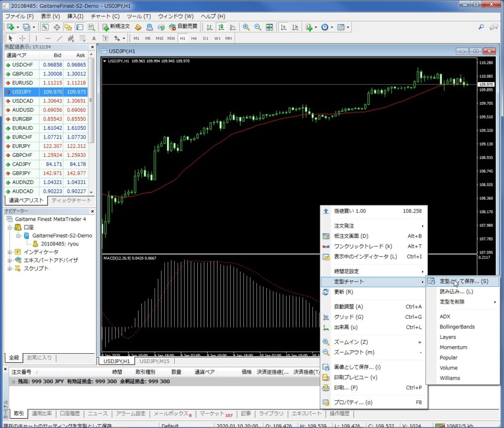This screenshot has height=428, width=504.
Task: Click the zoom out magnifier toolbar icon
Action: (x=257, y=27)
